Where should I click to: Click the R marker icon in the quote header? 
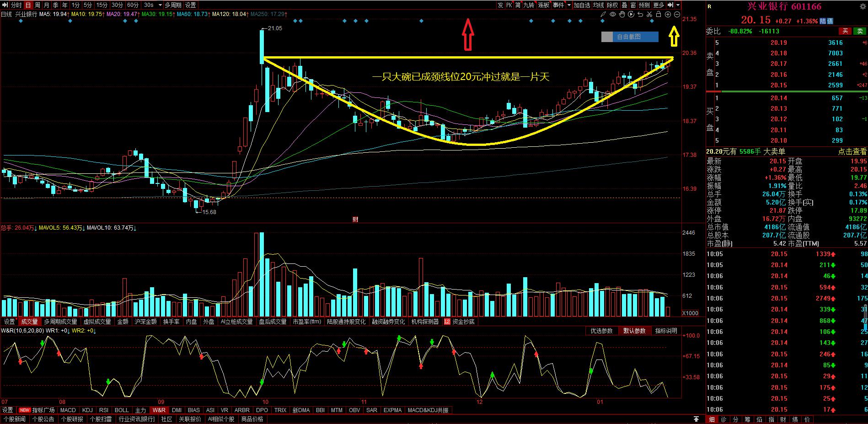tap(709, 6)
